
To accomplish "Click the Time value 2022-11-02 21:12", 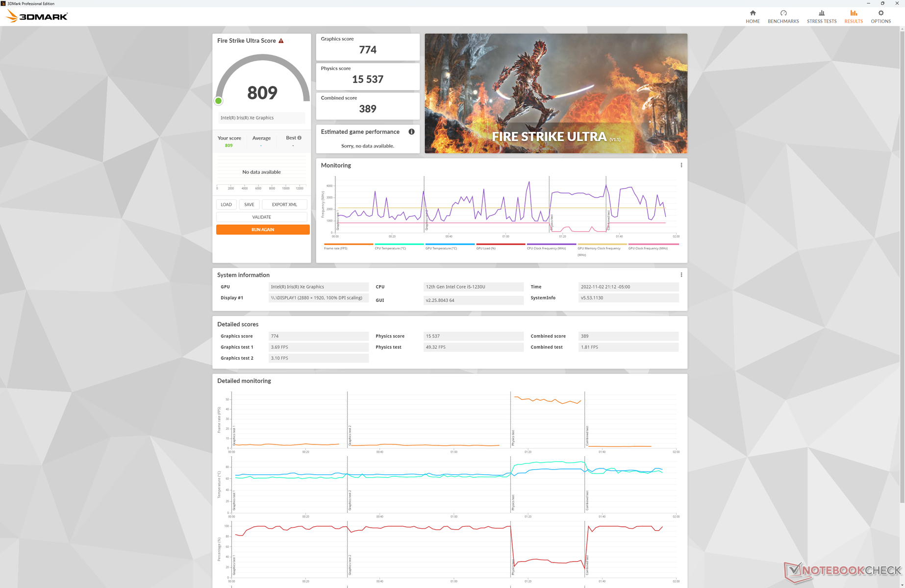I will pos(628,287).
